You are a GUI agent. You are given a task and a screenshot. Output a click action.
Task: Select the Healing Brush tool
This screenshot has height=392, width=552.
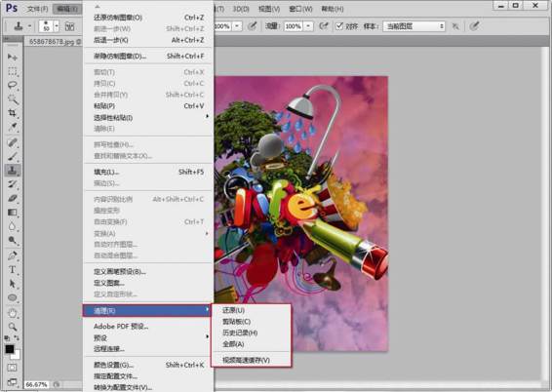(x=13, y=142)
